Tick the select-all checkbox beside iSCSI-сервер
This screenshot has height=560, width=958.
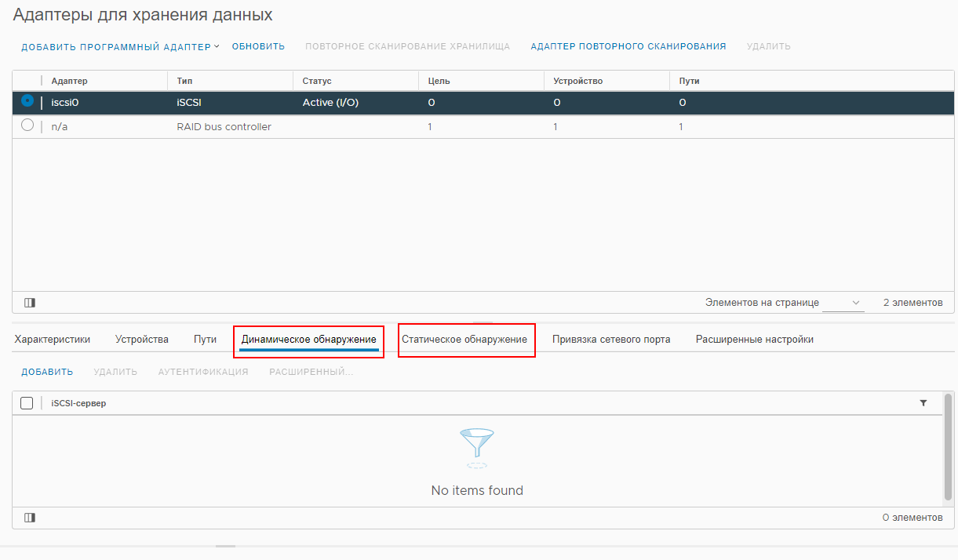[27, 403]
